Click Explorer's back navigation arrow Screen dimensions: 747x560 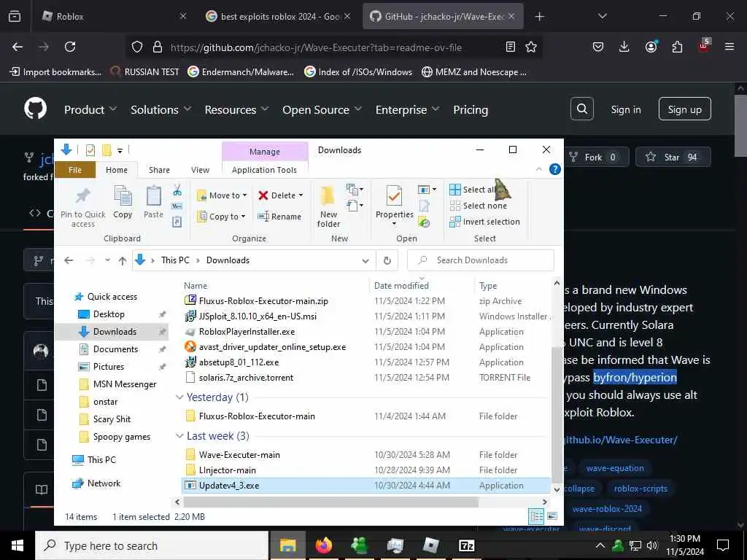coord(69,260)
